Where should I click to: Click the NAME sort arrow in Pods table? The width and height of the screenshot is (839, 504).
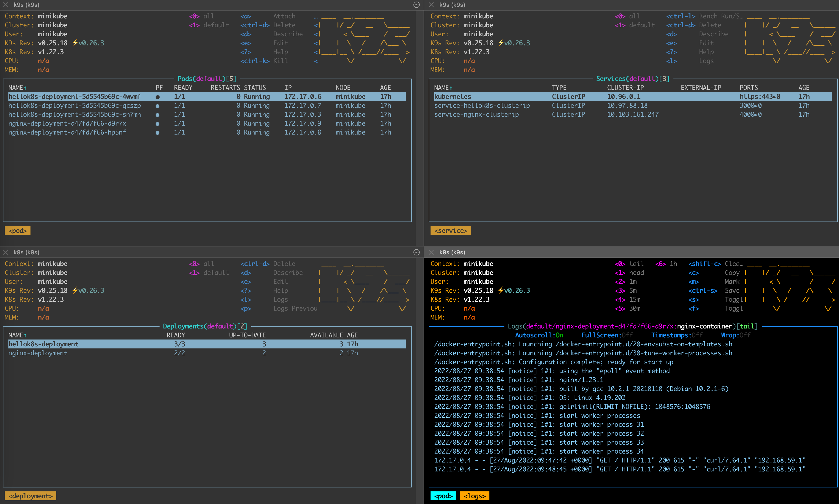point(25,88)
